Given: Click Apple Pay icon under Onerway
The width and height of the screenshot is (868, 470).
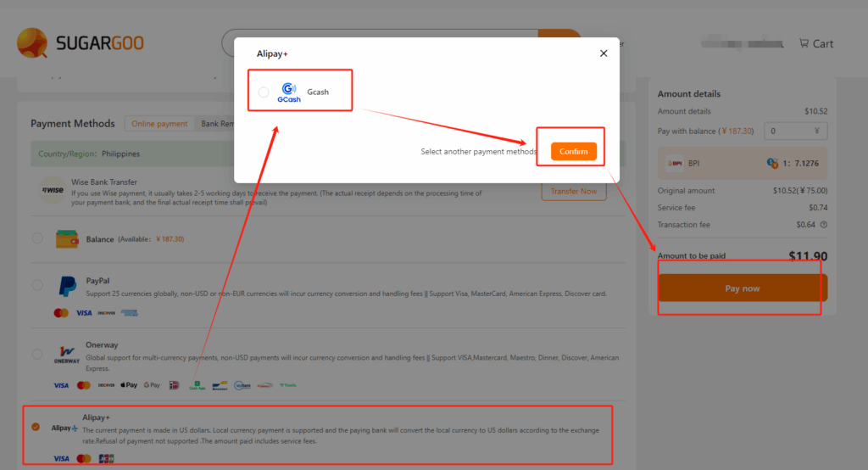Looking at the screenshot, I should tap(129, 385).
